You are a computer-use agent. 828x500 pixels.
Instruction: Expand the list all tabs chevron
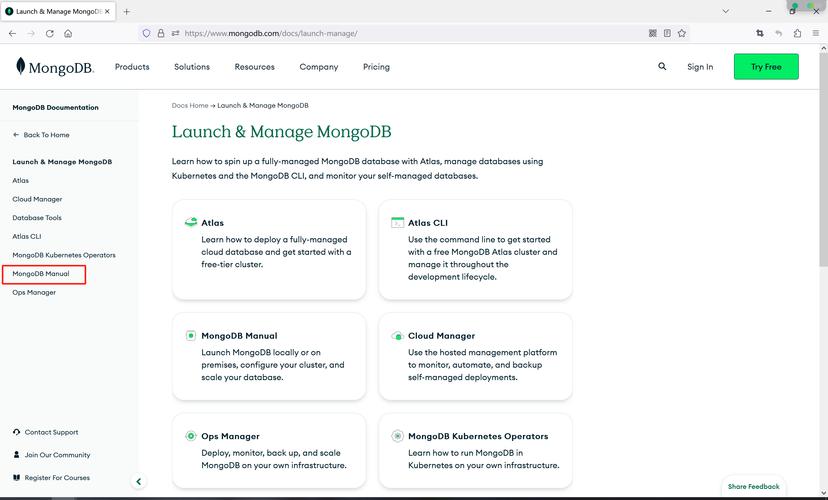[726, 11]
